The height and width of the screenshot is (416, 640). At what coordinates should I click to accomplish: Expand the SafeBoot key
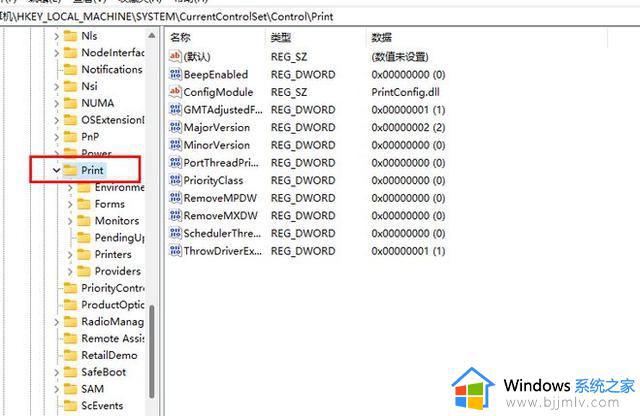pos(56,372)
